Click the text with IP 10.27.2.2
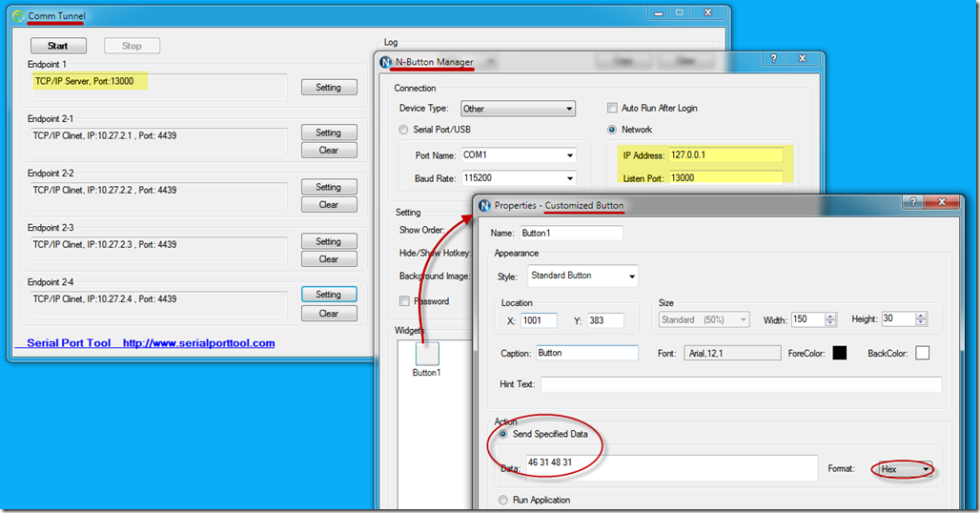The width and height of the screenshot is (980, 513). pyautogui.click(x=104, y=190)
